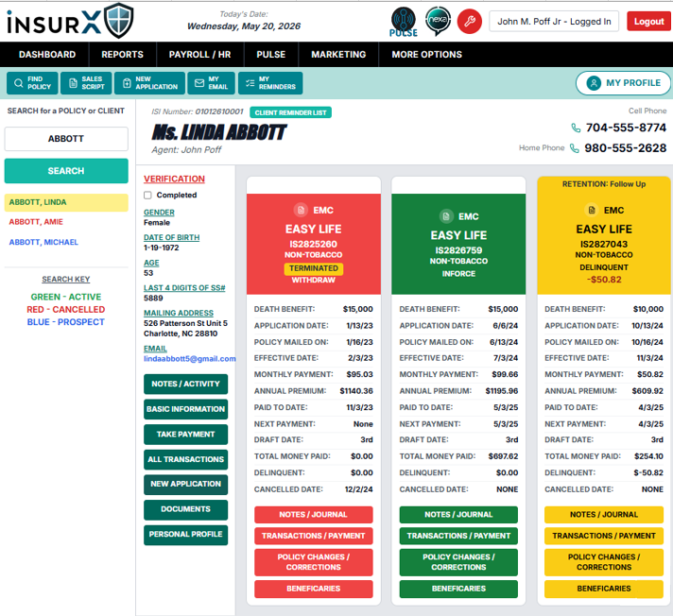The image size is (673, 616).
Task: Click the cell phone call icon
Action: (576, 128)
